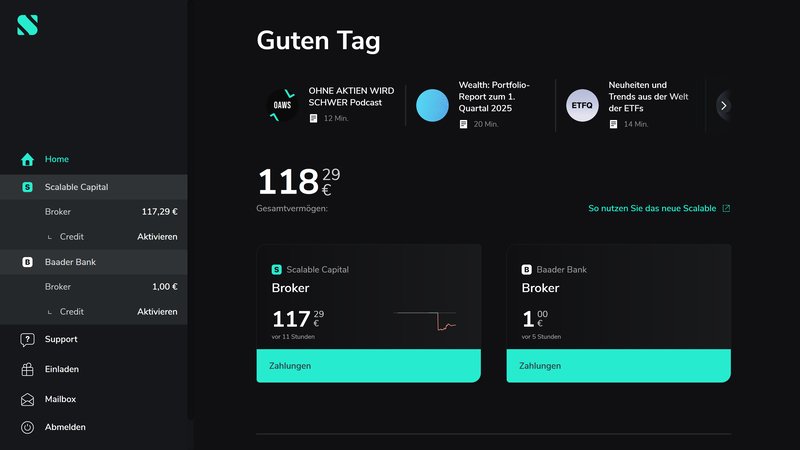Click the 118,29 € total balance

pyautogui.click(x=298, y=182)
